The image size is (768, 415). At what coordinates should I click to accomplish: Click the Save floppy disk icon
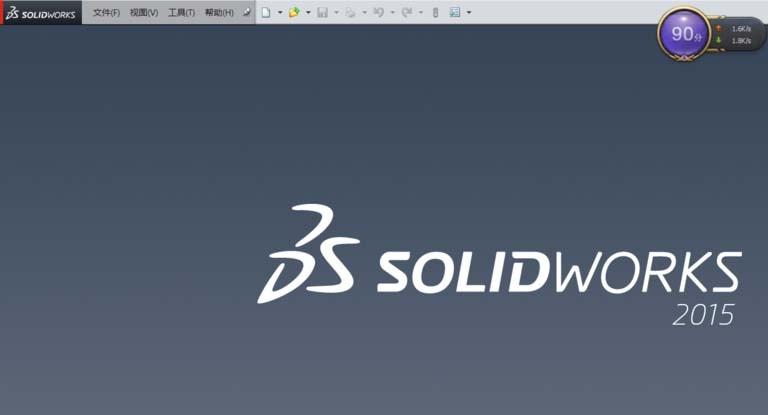(x=322, y=13)
